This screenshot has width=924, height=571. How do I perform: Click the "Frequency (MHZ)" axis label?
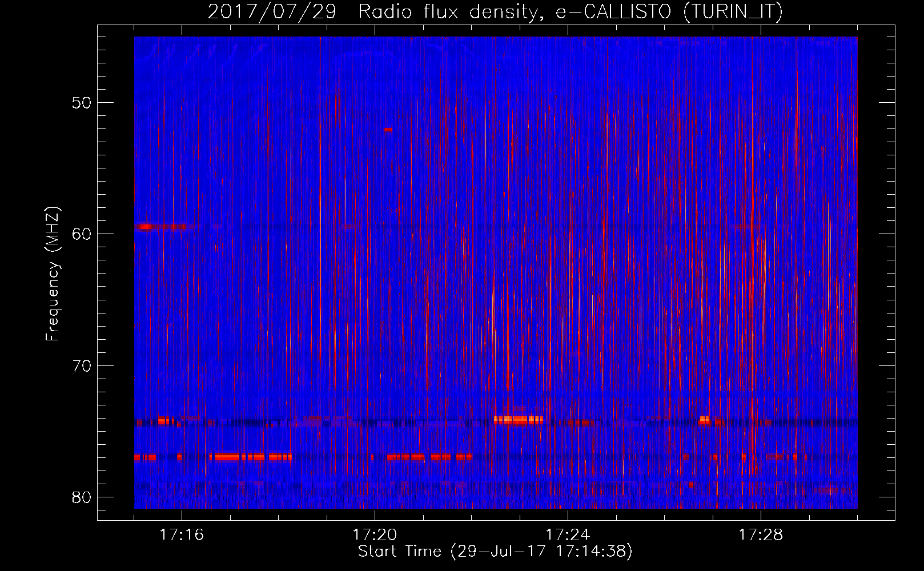click(x=53, y=274)
